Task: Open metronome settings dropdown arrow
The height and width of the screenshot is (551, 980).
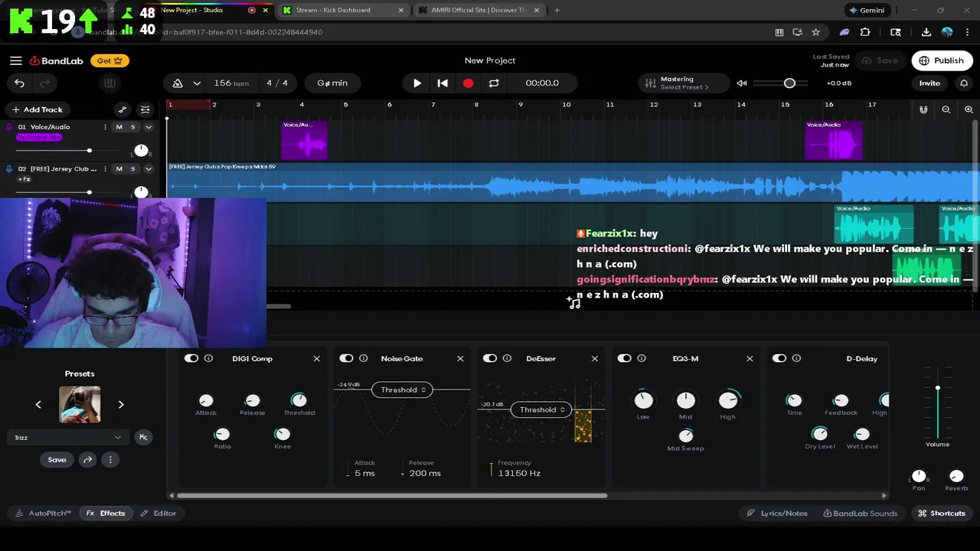Action: [x=197, y=83]
